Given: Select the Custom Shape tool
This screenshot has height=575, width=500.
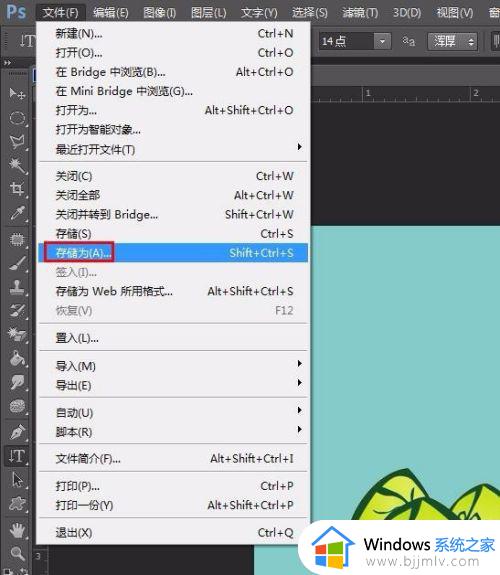Looking at the screenshot, I should [x=17, y=503].
